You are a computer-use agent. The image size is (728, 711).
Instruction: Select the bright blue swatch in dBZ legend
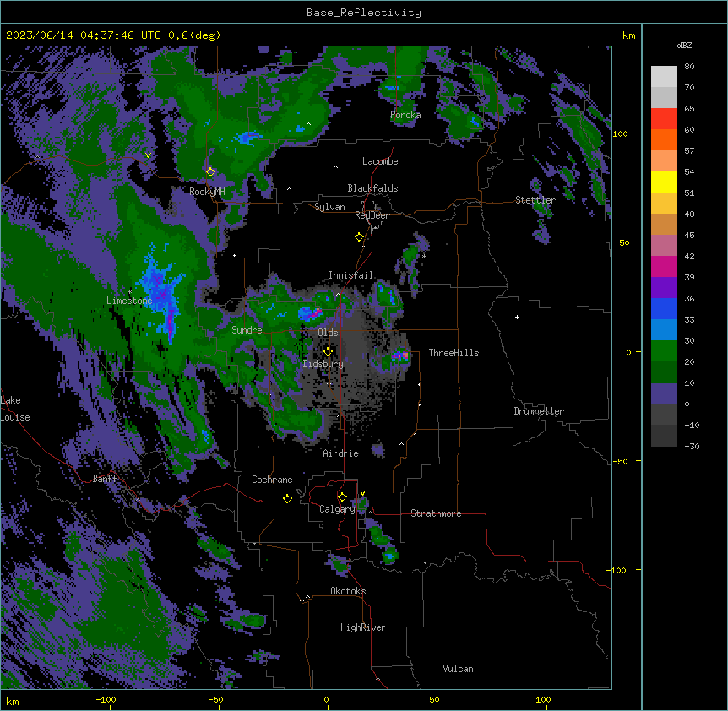tap(664, 308)
